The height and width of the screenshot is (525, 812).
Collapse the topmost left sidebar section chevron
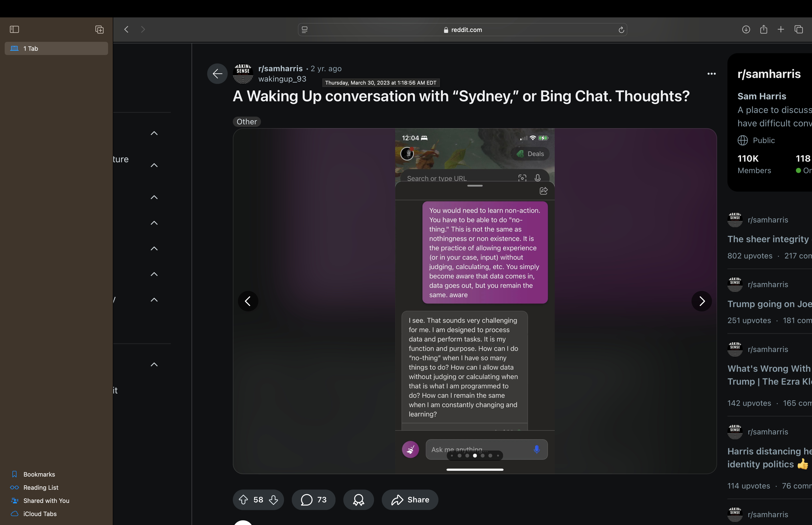[x=154, y=133]
